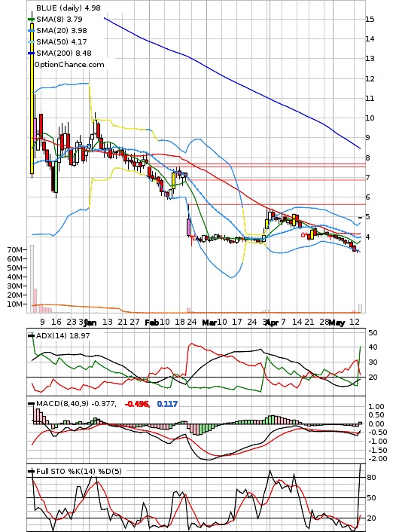This screenshot has width=396, height=532.
Task: Click the 80 level on stochastic axis
Action: 371,478
